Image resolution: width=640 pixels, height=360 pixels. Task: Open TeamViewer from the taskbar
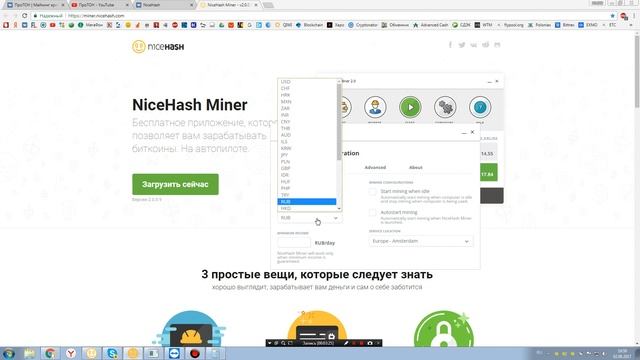pos(174,353)
